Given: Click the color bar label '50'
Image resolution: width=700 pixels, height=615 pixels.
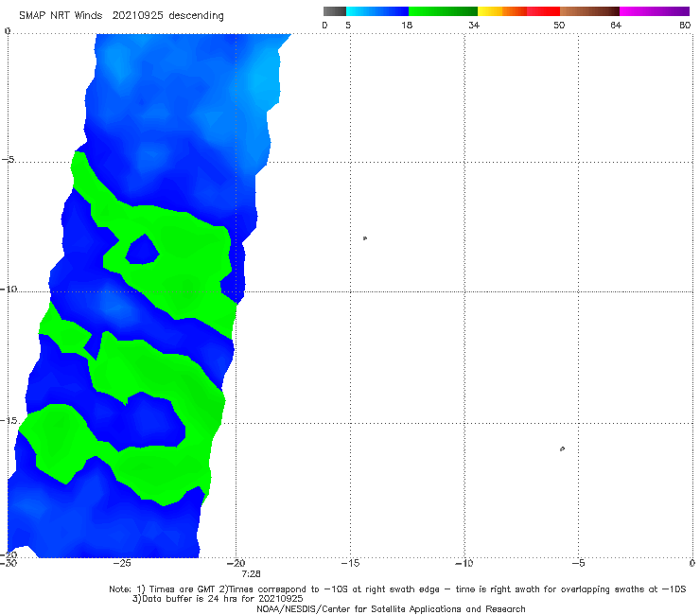Looking at the screenshot, I should pos(559,26).
